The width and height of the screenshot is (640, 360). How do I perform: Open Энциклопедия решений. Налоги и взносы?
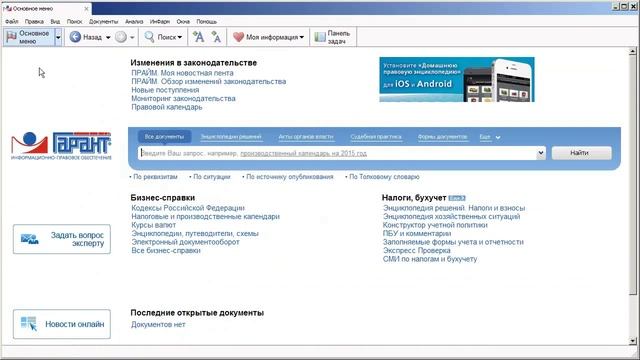454,208
